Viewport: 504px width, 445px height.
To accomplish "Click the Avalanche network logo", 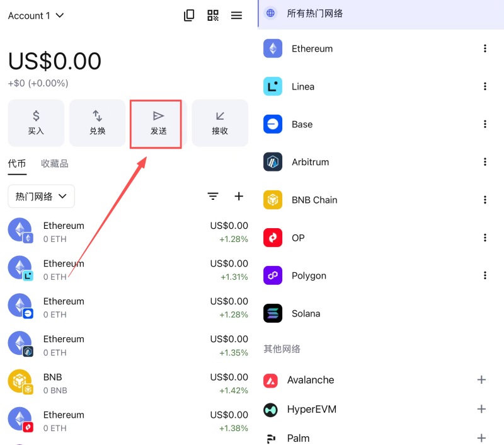I will pyautogui.click(x=271, y=381).
